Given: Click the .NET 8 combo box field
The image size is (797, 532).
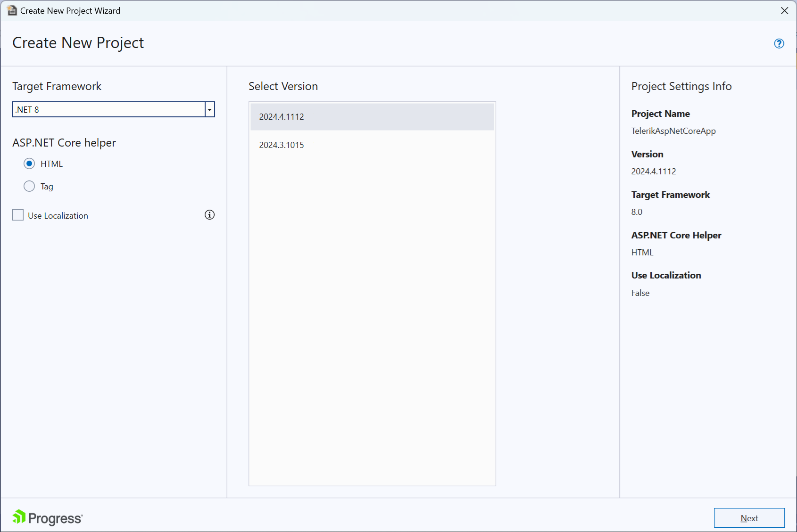Looking at the screenshot, I should [108, 109].
